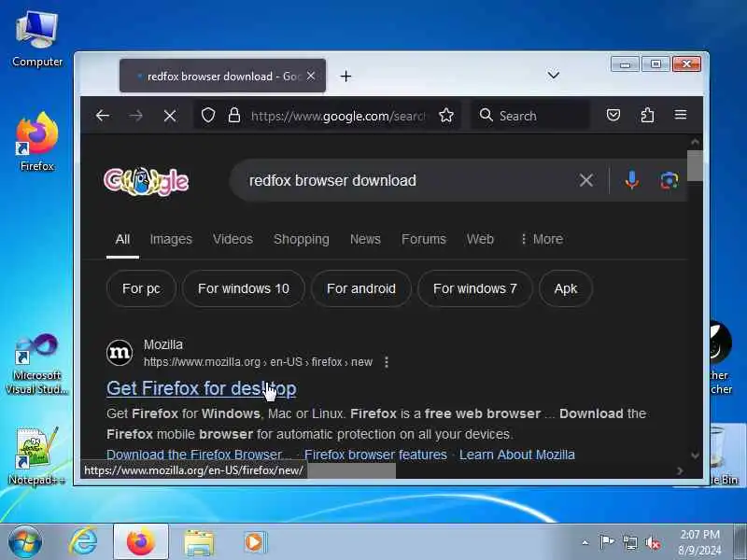Select the Computer desktop icon
This screenshot has width=747, height=560.
(37, 40)
